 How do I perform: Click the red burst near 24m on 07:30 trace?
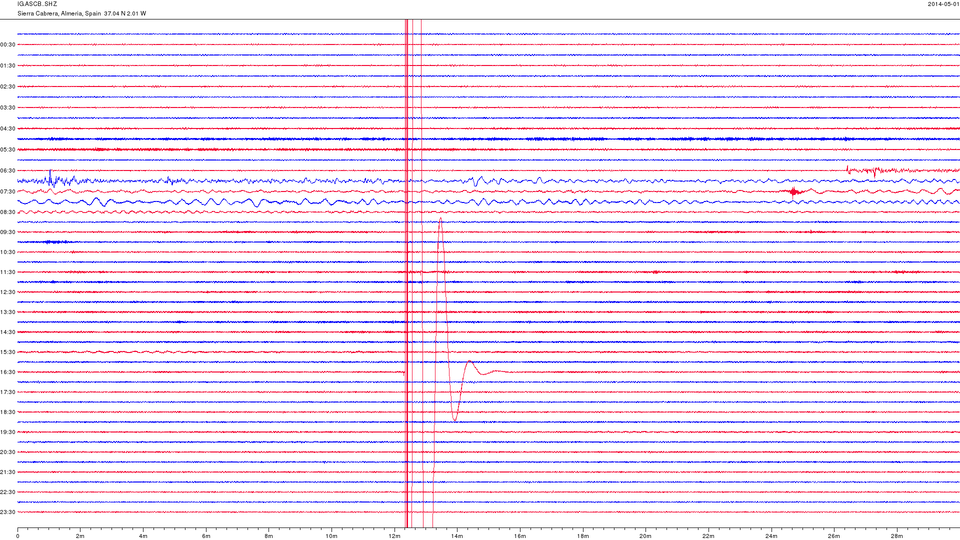click(795, 192)
